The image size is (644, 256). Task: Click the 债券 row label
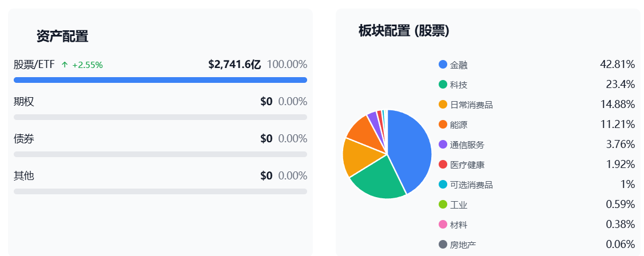point(24,139)
